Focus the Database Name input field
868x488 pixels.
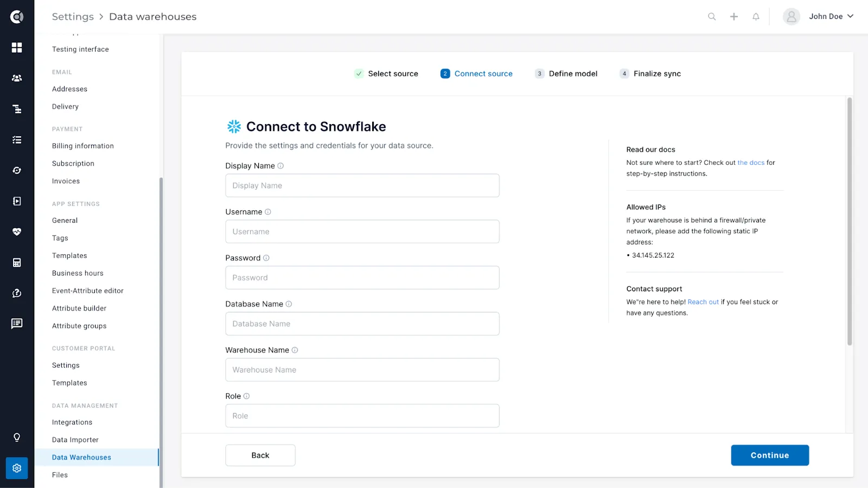362,324
